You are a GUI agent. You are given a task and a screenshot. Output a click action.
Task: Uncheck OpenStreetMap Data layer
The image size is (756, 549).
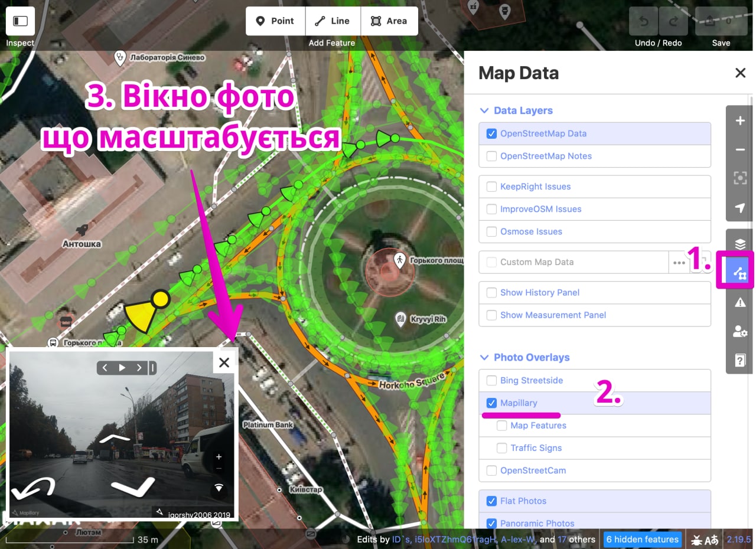point(491,133)
